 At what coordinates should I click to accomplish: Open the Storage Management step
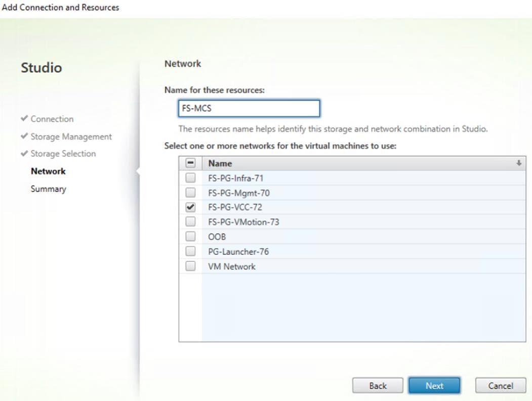(x=71, y=137)
